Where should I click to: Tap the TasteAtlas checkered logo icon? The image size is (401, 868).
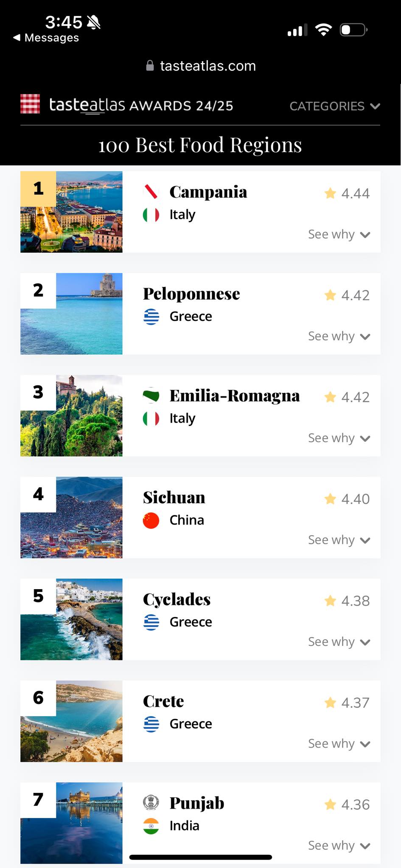30,104
